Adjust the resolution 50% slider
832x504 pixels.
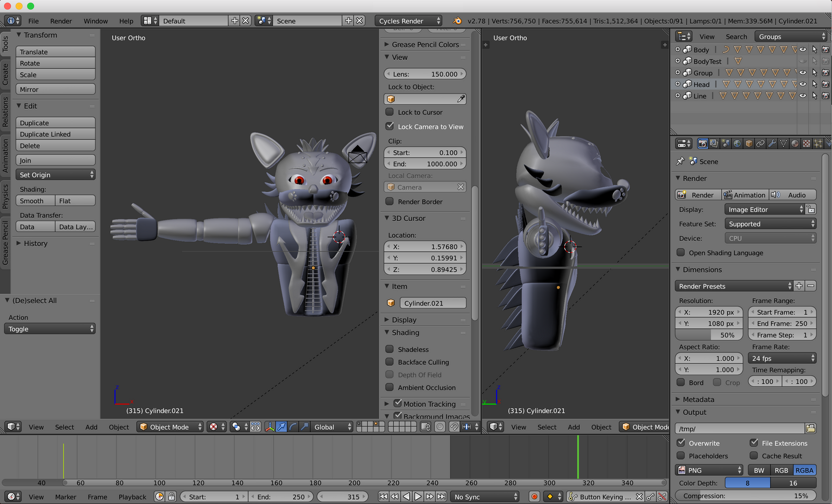[709, 335]
